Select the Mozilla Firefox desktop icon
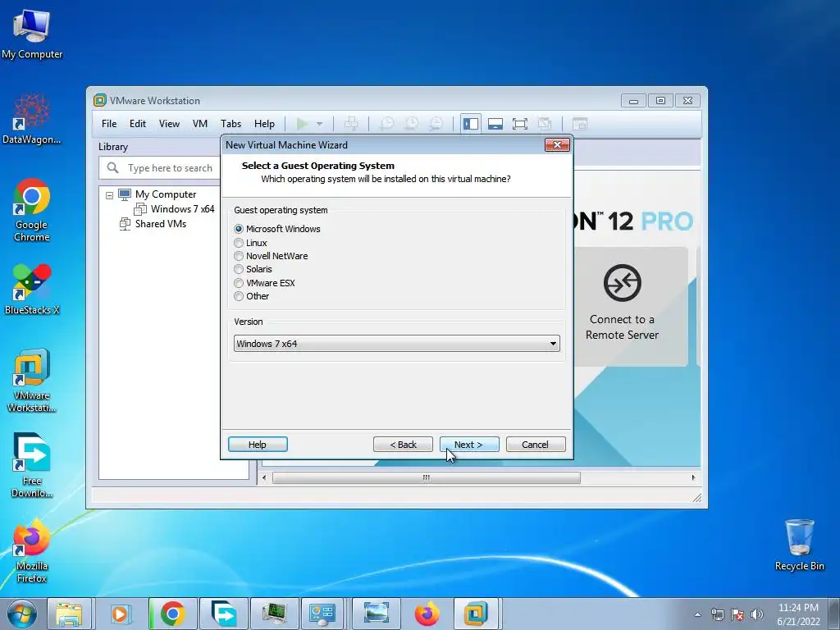840x630 pixels. (x=32, y=550)
